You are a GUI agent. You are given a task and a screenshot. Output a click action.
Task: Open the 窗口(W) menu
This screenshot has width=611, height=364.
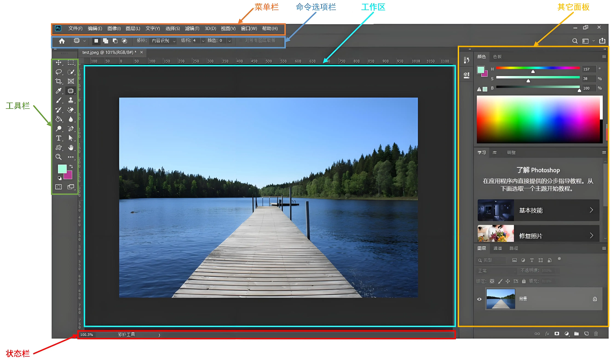[249, 28]
